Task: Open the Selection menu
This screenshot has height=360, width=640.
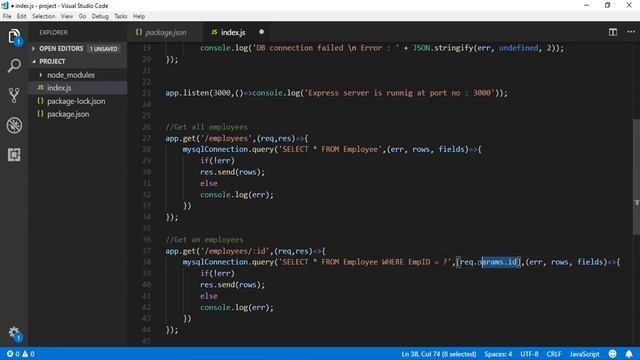Action: pos(43,16)
